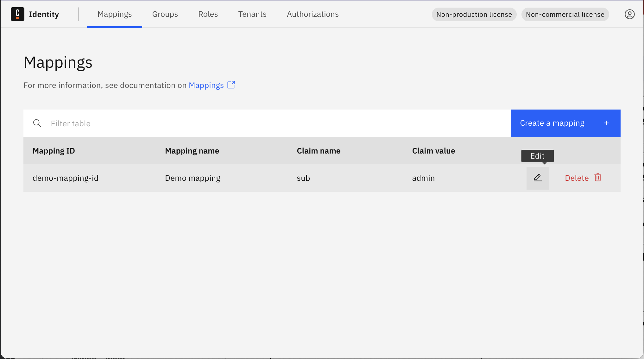Open the user profile avatar menu
644x359 pixels.
tap(629, 14)
